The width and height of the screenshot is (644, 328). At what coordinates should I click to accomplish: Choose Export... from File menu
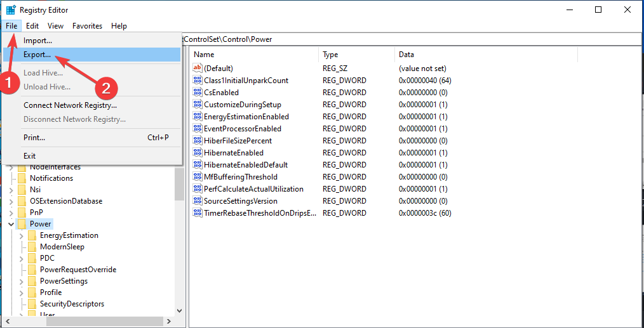91,55
